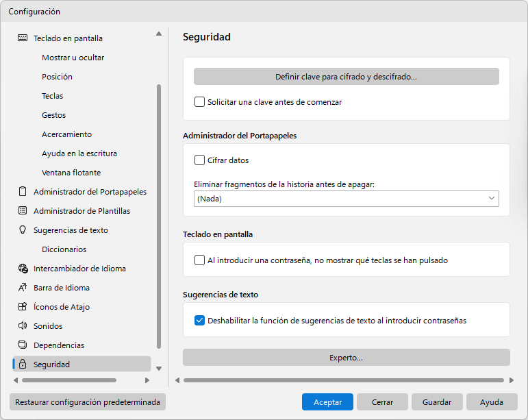Click the shortcut icon beside Íconos de Atajo
The image size is (528, 420).
(x=23, y=306)
